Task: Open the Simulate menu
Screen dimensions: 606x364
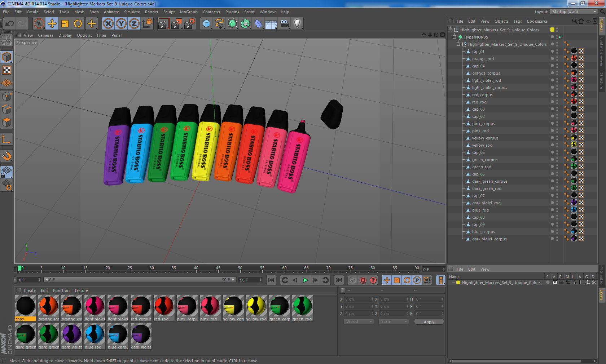Action: (132, 12)
